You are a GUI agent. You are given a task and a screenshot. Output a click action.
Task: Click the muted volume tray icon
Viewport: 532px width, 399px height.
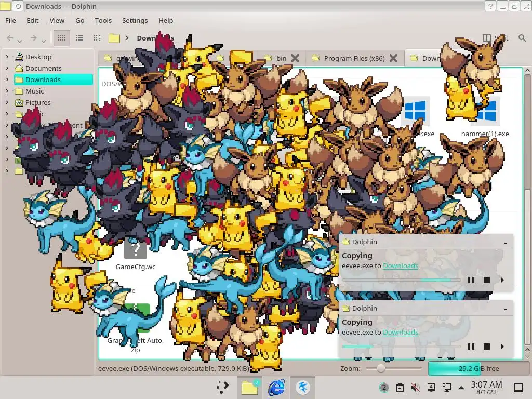click(x=415, y=388)
